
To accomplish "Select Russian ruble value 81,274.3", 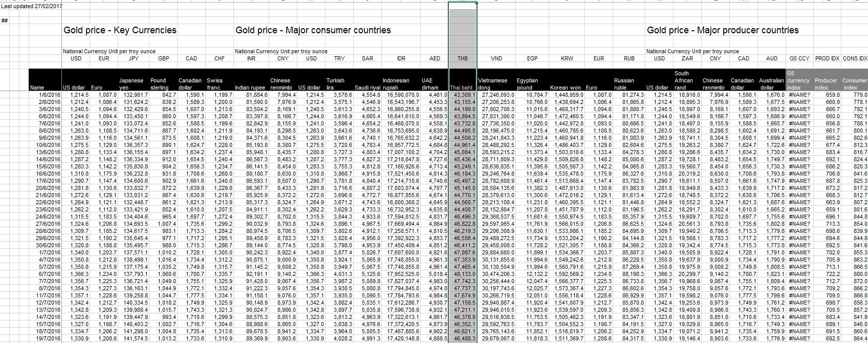I will click(633, 95).
